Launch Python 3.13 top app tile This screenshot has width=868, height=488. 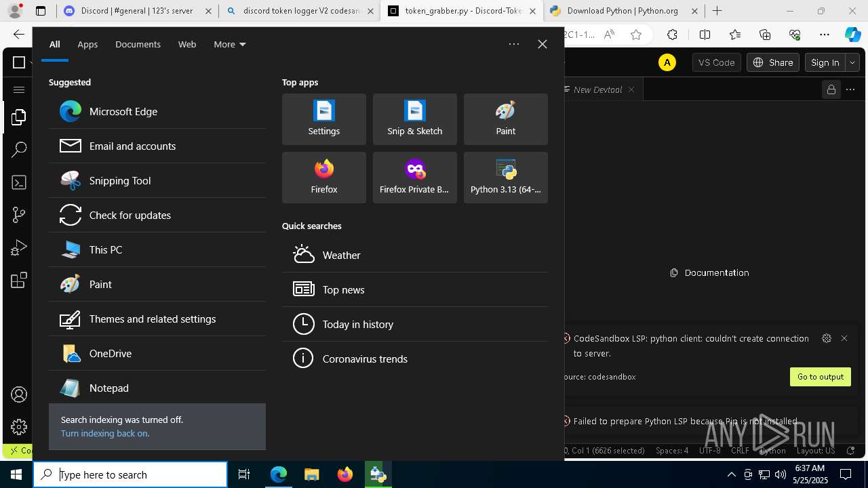pos(506,178)
